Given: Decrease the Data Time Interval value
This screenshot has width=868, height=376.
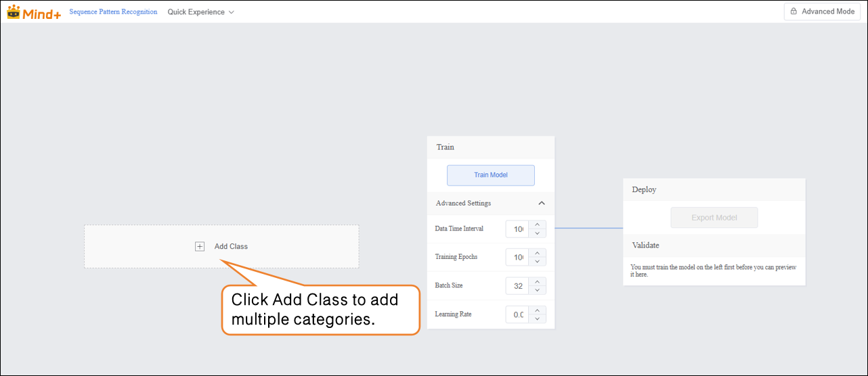Looking at the screenshot, I should [x=536, y=233].
